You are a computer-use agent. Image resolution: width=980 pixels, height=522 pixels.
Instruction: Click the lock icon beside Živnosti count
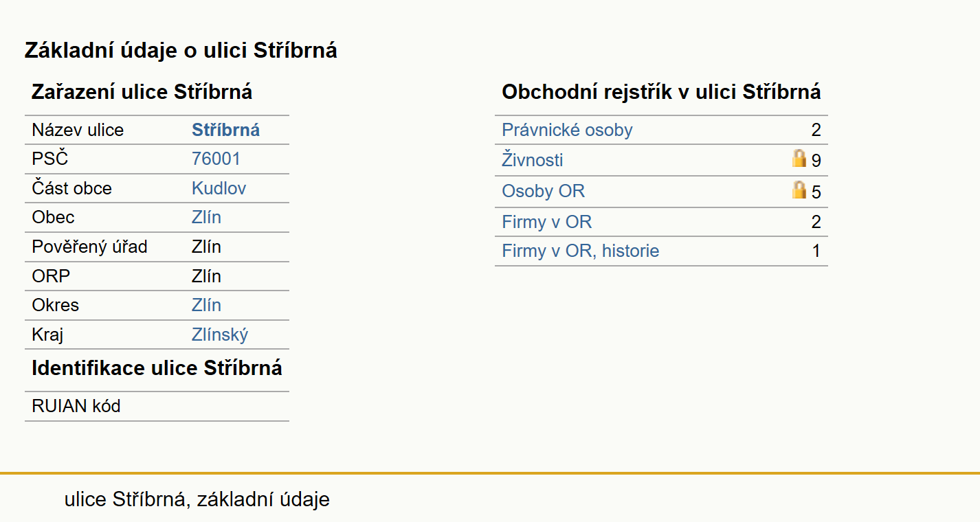pyautogui.click(x=799, y=159)
